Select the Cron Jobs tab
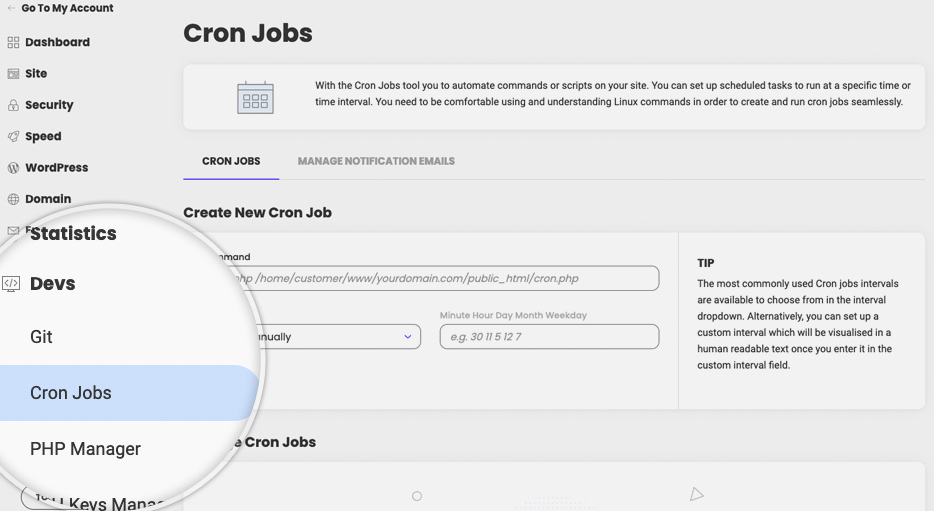Screen dimensions: 934x511 click(x=231, y=161)
